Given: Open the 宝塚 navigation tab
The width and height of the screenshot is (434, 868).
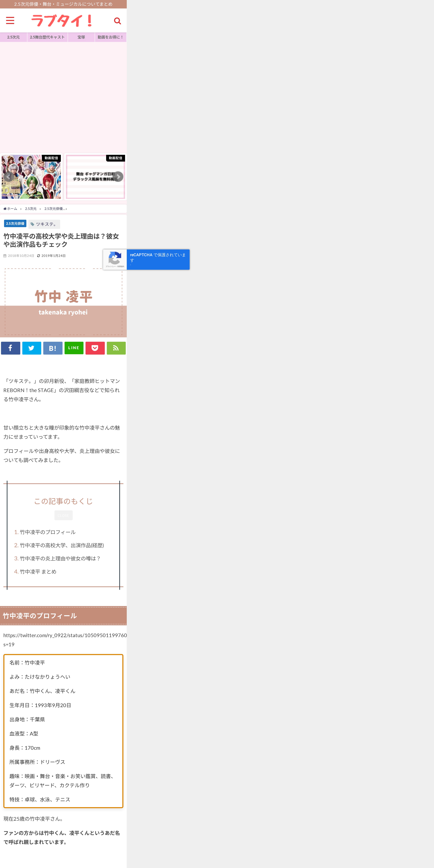Looking at the screenshot, I should (81, 37).
